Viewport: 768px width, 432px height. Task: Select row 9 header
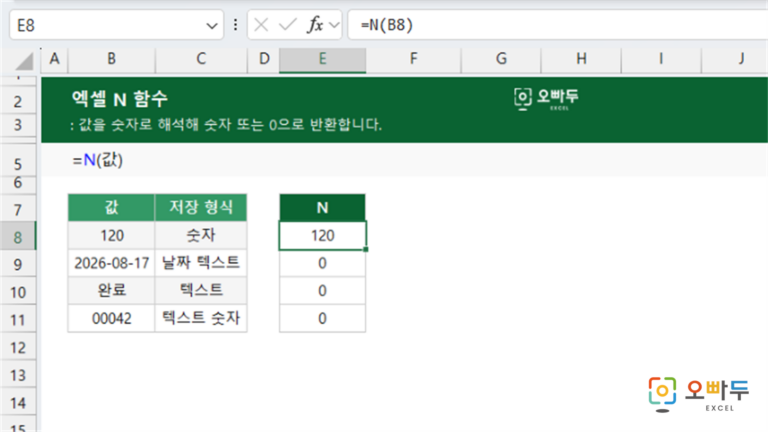18,264
